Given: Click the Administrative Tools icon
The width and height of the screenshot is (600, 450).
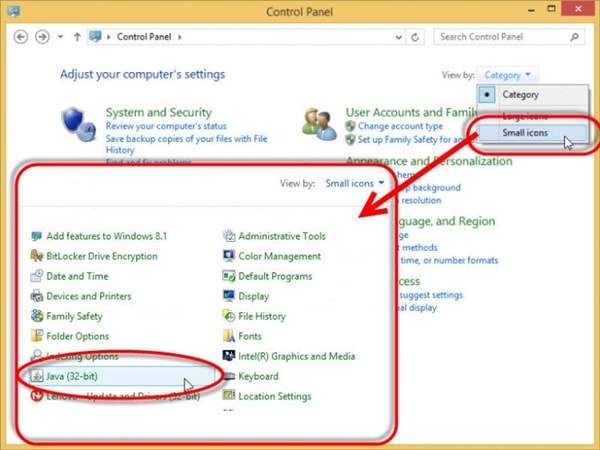Looking at the screenshot, I should [229, 236].
